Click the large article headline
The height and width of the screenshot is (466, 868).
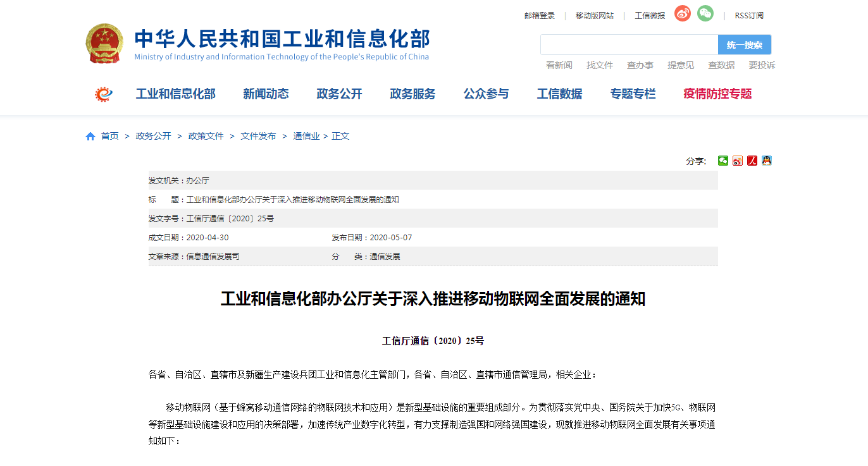tap(433, 299)
